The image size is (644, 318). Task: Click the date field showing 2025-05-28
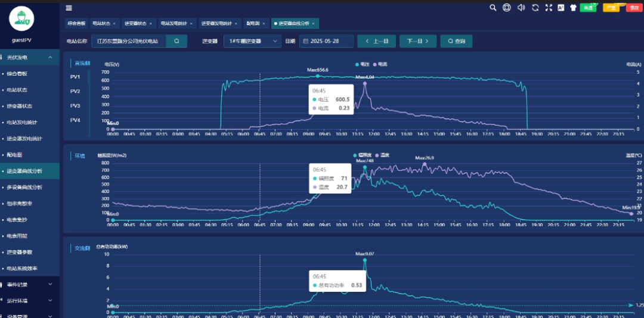[327, 41]
